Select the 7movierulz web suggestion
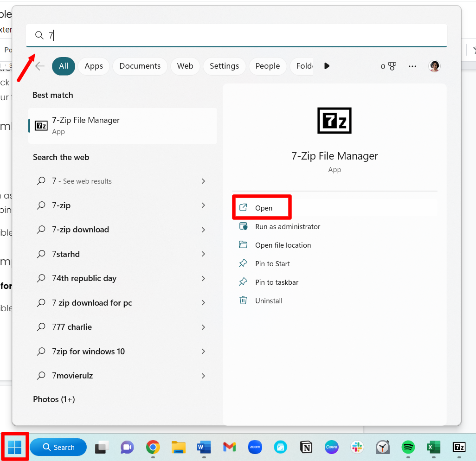476x461 pixels. [122, 376]
